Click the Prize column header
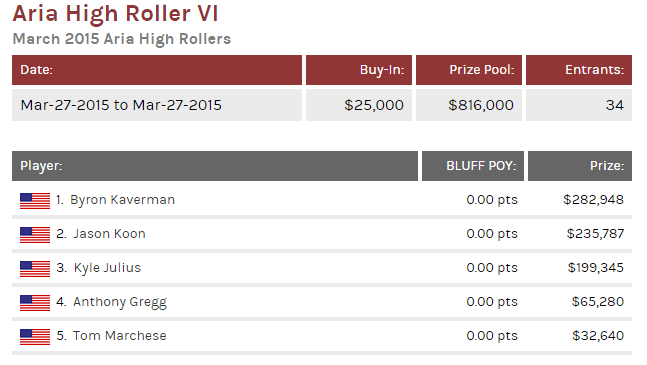The image size is (647, 365). click(580, 166)
